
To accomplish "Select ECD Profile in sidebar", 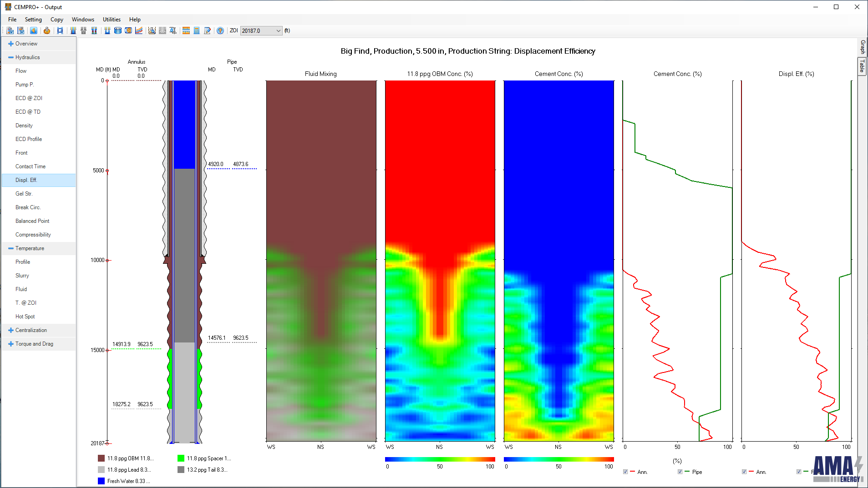I will click(x=29, y=139).
